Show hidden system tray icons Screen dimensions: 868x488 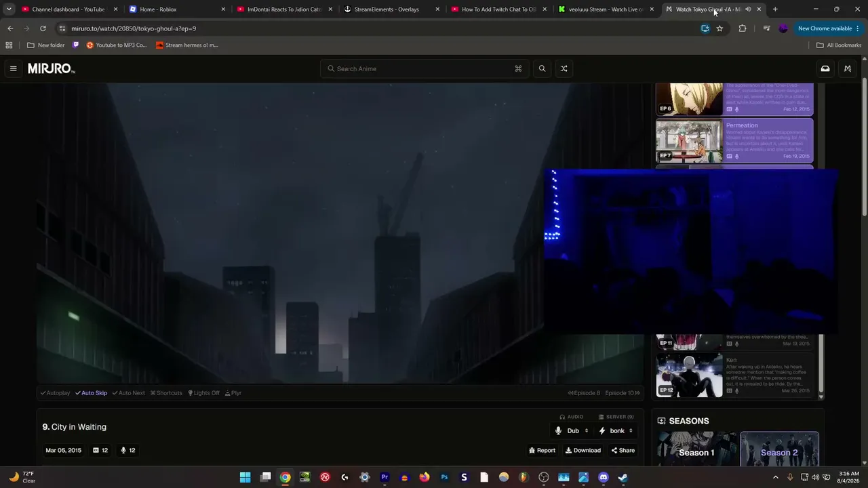tap(776, 477)
